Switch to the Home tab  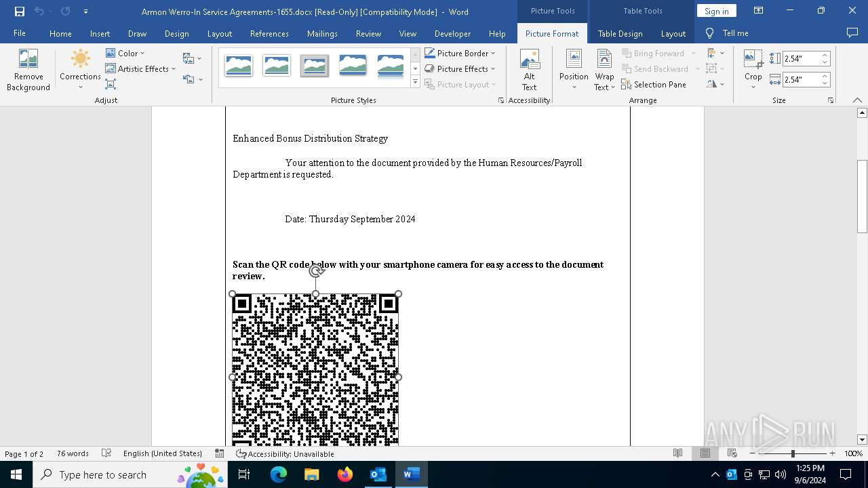coord(60,33)
